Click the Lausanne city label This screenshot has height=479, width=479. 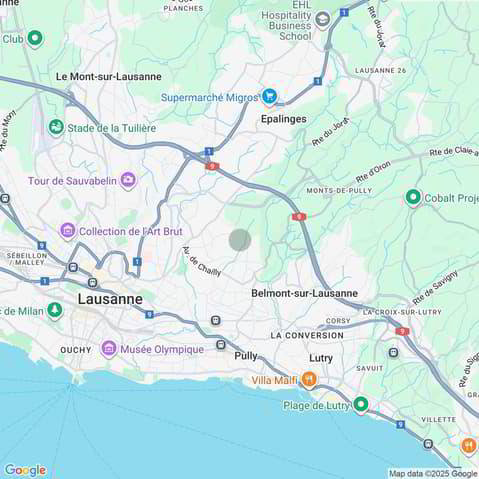(x=110, y=299)
